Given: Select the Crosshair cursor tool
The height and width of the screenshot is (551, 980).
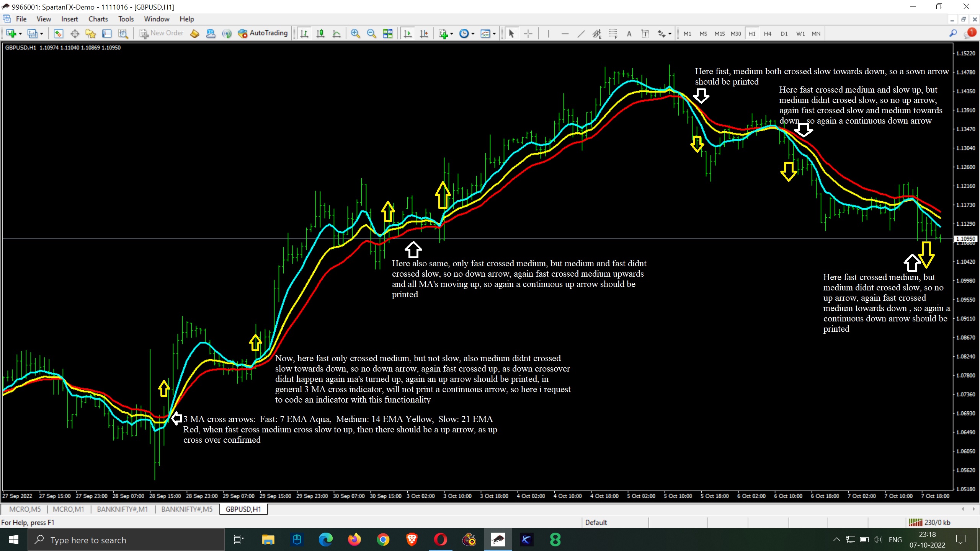Looking at the screenshot, I should (x=528, y=34).
